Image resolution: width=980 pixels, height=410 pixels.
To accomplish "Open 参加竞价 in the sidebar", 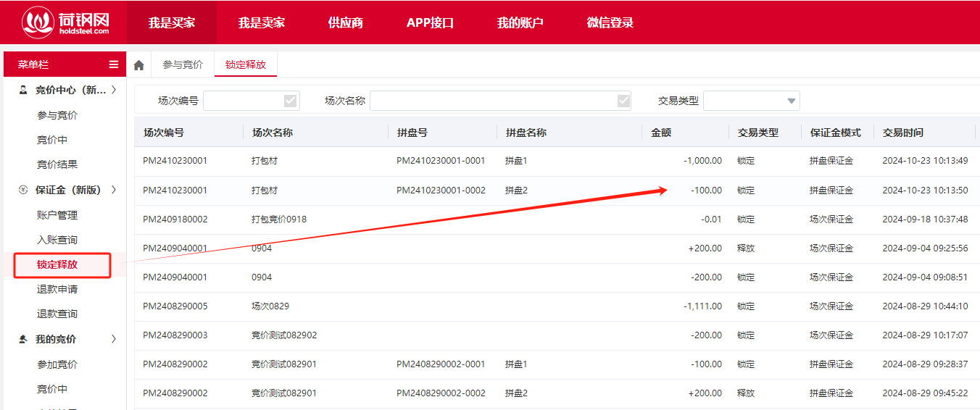I will pyautogui.click(x=57, y=364).
